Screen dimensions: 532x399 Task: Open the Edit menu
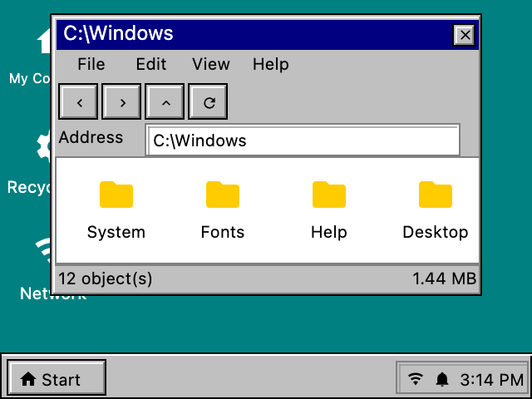tap(151, 64)
